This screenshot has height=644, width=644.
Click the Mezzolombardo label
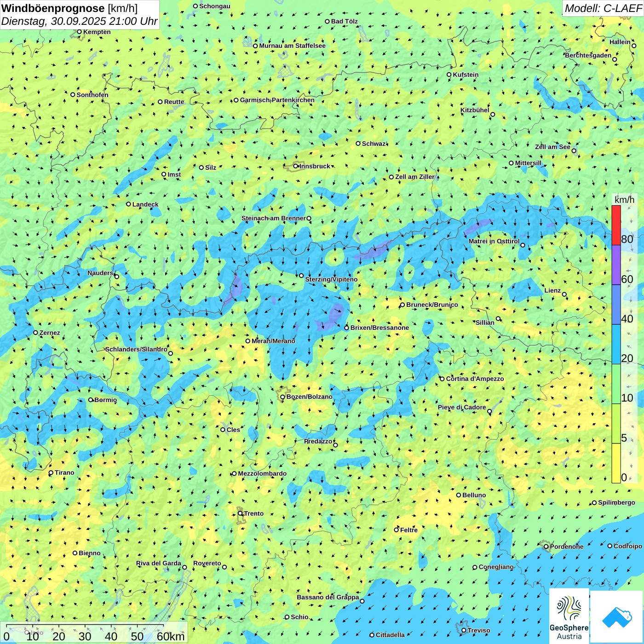262,473
